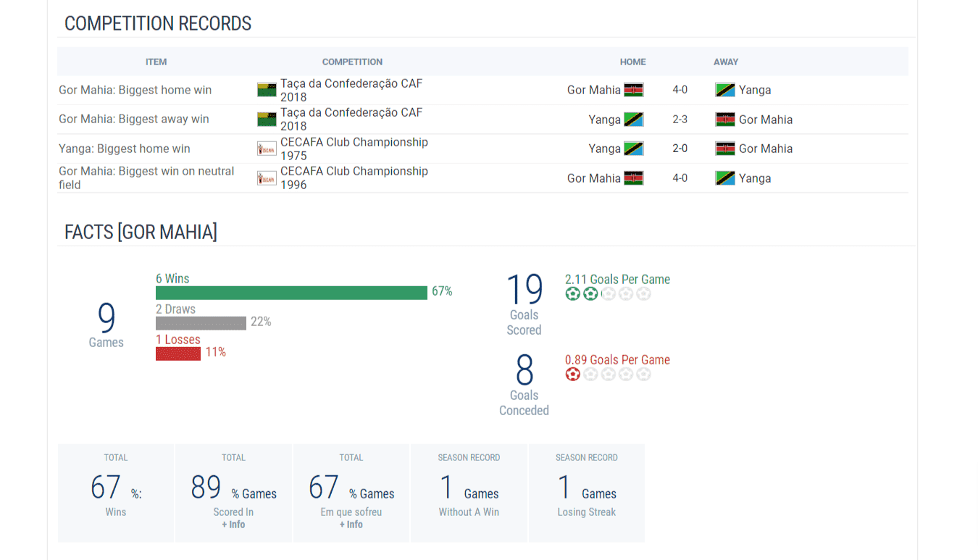Screen dimensions: 978x560
Task: Open the 4-0 score of the 2018 match
Action: pyautogui.click(x=680, y=90)
